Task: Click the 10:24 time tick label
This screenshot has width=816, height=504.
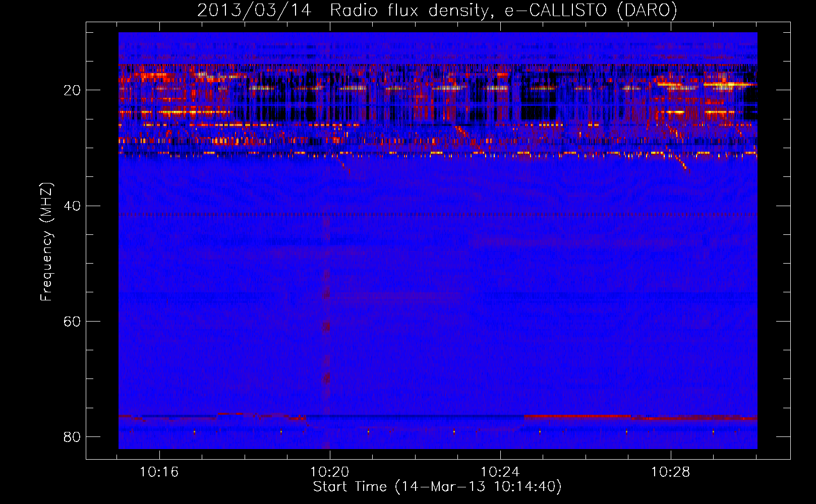Action: pyautogui.click(x=500, y=472)
